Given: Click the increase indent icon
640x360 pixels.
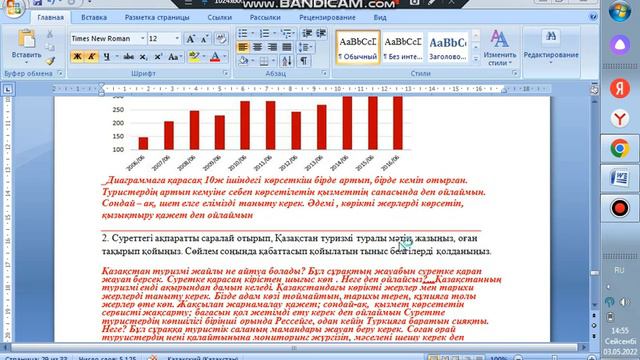Looking at the screenshot, I should pos(321,33).
